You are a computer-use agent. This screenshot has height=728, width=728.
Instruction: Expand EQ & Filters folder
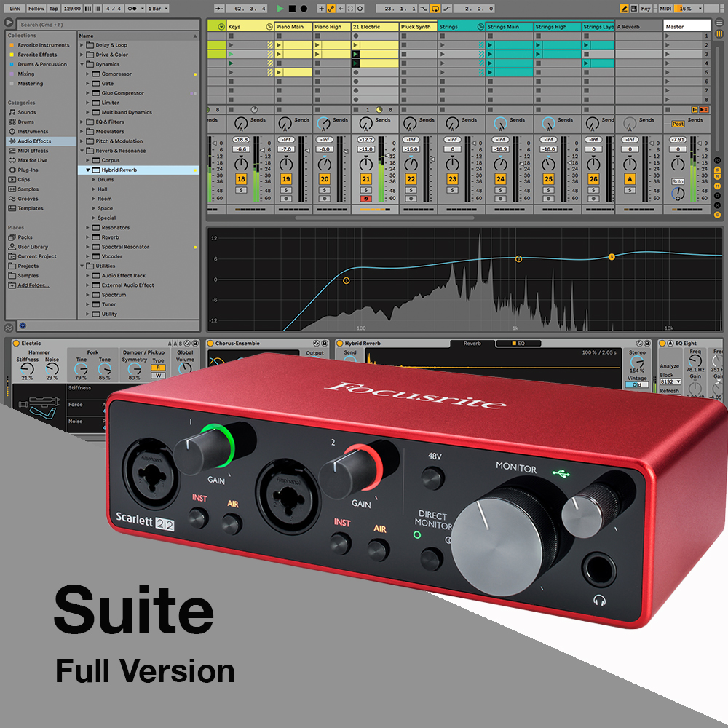[82, 122]
